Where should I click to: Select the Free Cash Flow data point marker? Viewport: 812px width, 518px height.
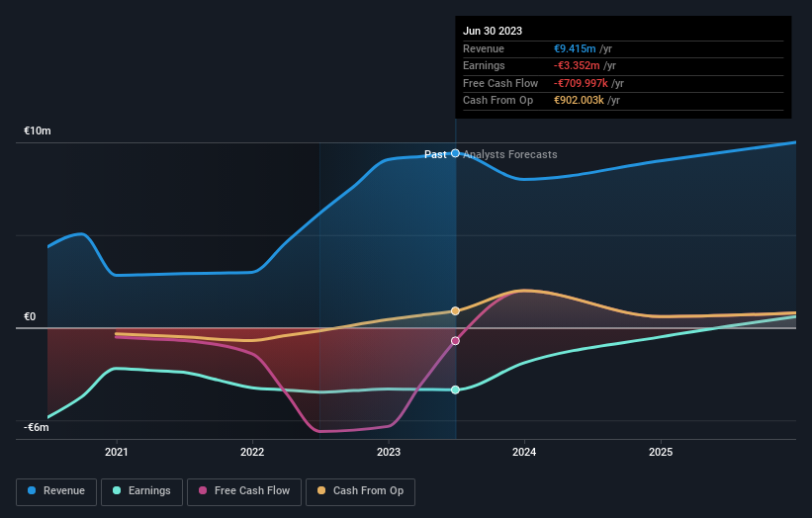455,341
